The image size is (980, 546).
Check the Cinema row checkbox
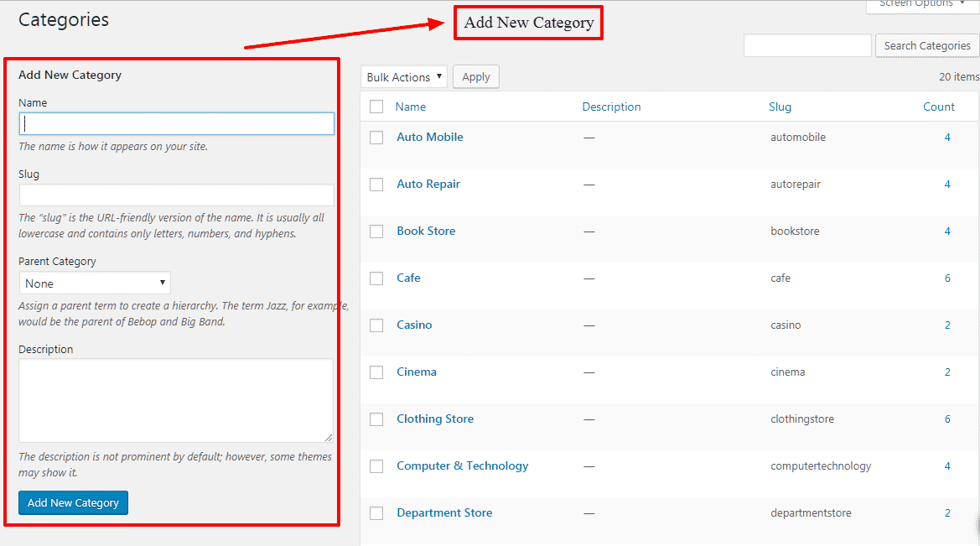click(376, 372)
